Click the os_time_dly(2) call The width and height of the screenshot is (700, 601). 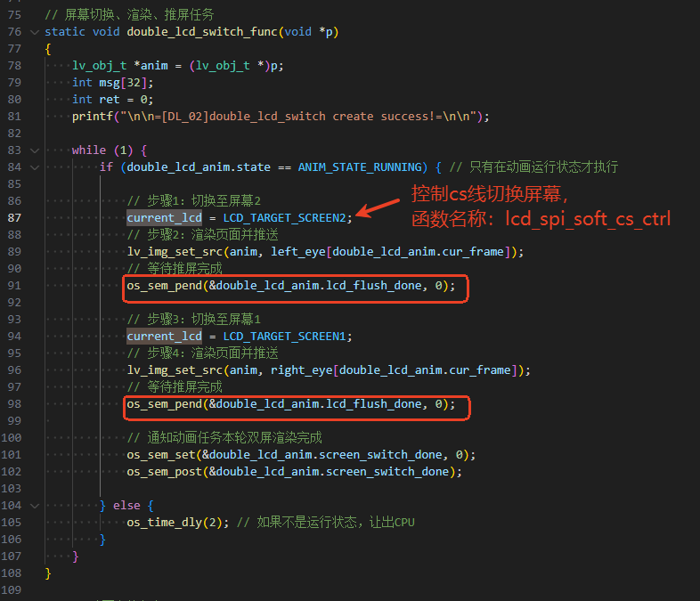178,523
